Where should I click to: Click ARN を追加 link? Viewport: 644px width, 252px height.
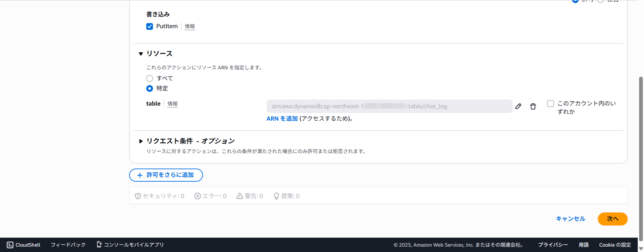[x=282, y=119]
